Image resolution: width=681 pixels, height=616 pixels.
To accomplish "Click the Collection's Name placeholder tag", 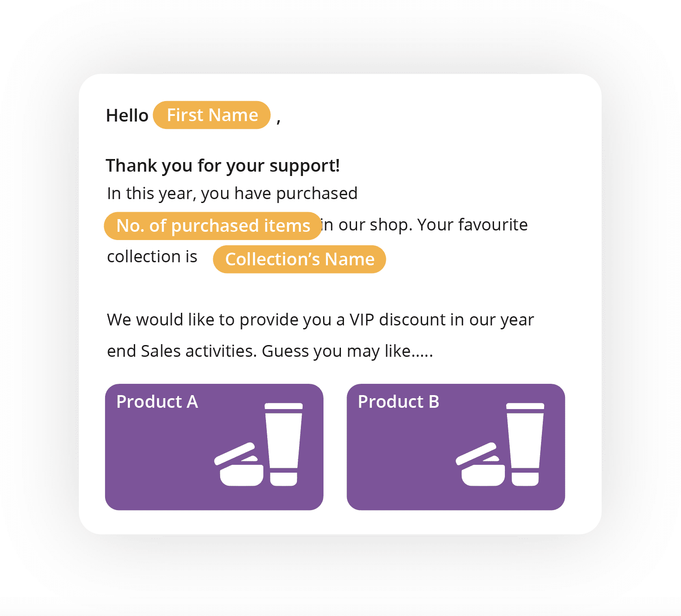I will tap(300, 259).
